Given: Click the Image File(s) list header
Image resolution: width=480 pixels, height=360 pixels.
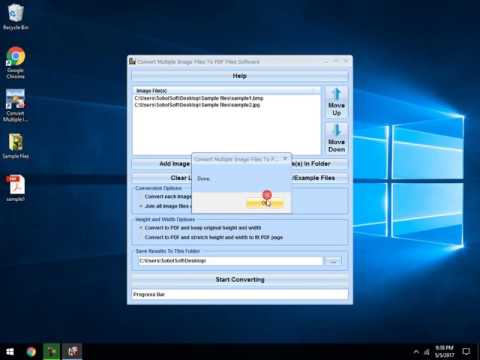Looking at the screenshot, I should click(227, 91).
